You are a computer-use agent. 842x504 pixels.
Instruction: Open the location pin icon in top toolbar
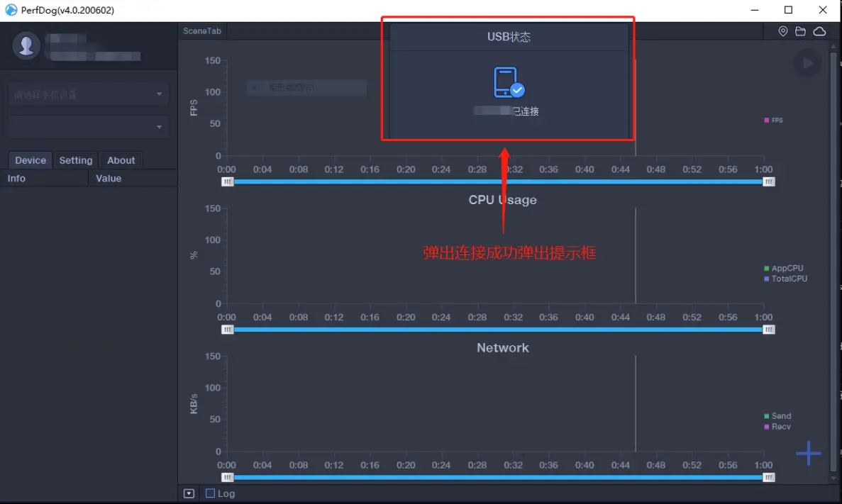pos(783,31)
